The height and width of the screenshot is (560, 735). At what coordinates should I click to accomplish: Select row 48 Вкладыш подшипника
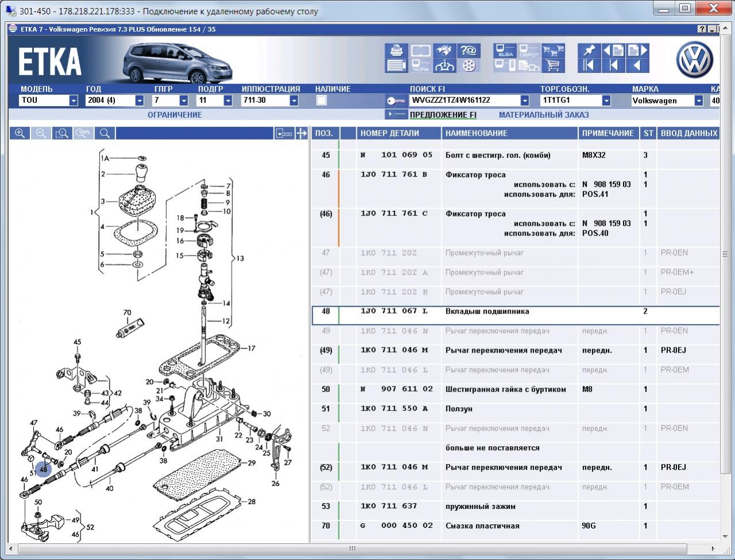tap(515, 315)
